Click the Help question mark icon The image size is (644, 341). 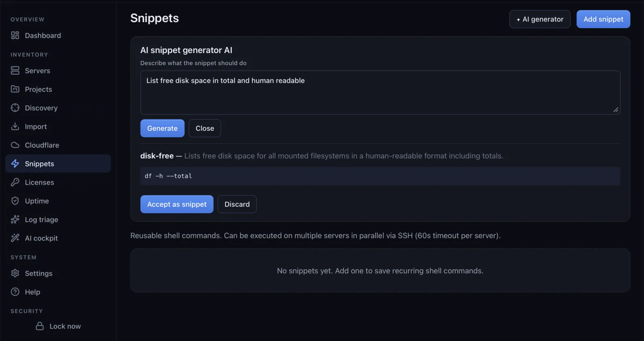(15, 292)
